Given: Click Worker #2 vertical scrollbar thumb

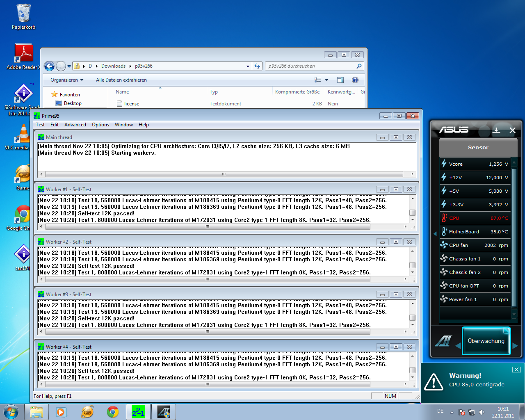Looking at the screenshot, I should 413,265.
